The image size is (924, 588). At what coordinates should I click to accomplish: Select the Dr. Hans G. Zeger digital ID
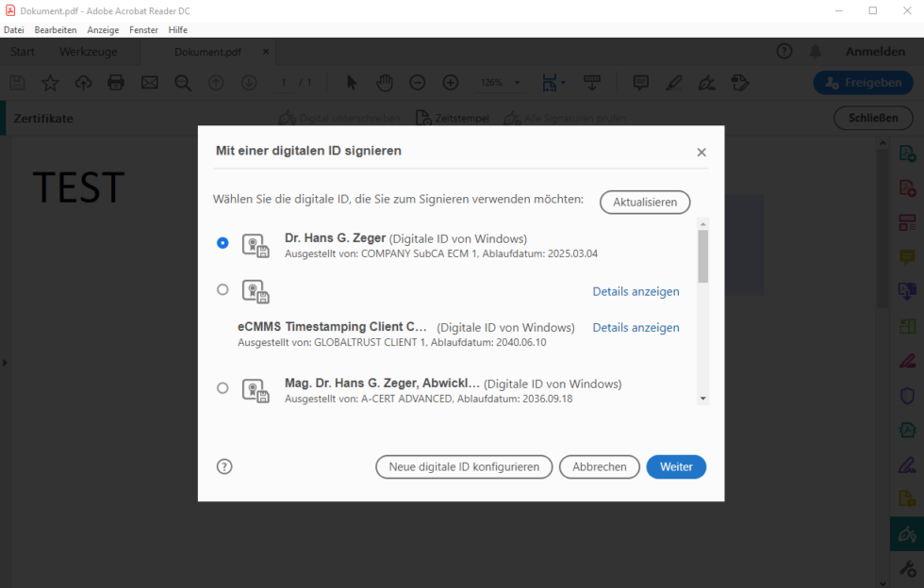click(x=223, y=243)
